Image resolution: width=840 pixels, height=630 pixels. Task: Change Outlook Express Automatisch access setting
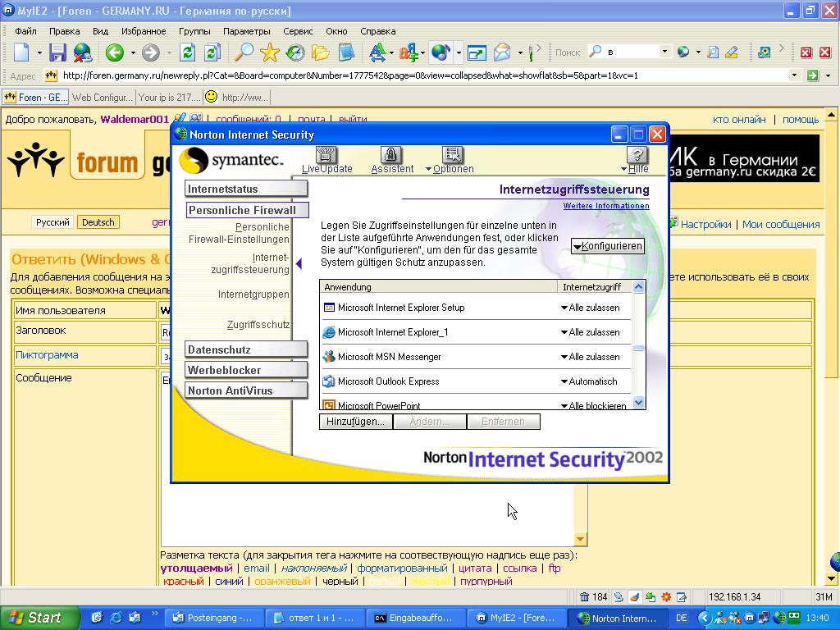pos(589,381)
